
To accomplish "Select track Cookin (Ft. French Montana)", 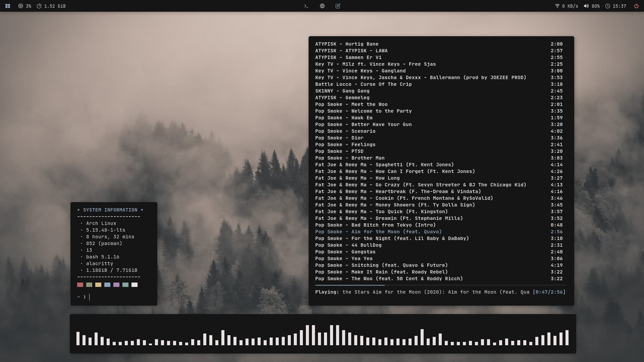I will coord(439,198).
